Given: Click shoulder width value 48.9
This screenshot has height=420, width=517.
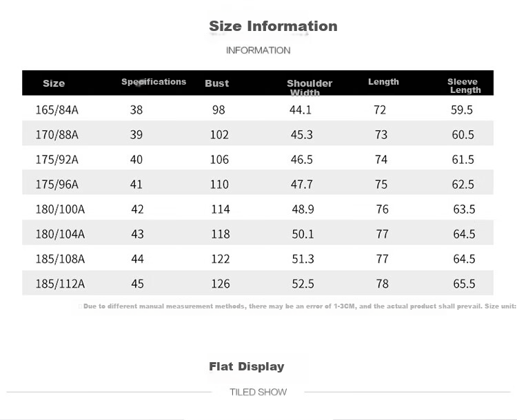Looking at the screenshot, I should point(303,209).
